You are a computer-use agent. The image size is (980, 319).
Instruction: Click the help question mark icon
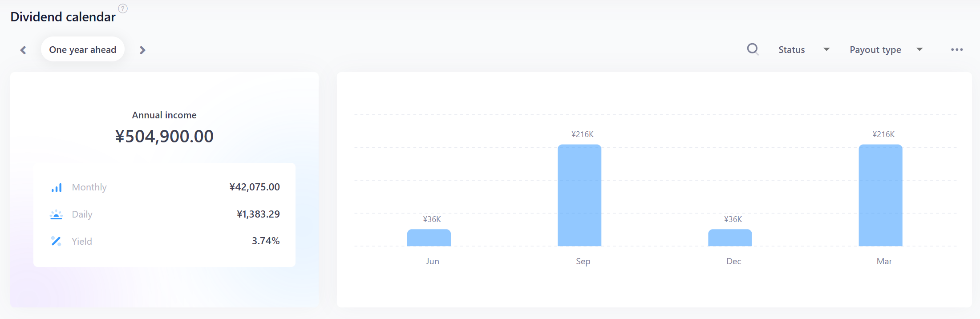123,8
